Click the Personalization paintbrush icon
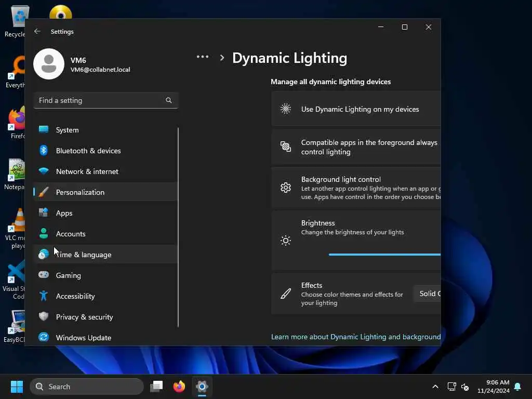The image size is (532, 399). 44,192
